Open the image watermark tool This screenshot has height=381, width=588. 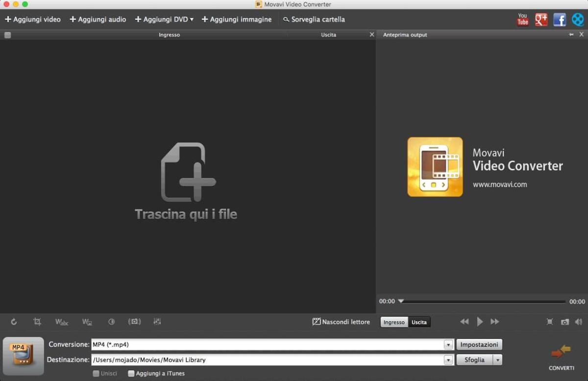(x=87, y=322)
